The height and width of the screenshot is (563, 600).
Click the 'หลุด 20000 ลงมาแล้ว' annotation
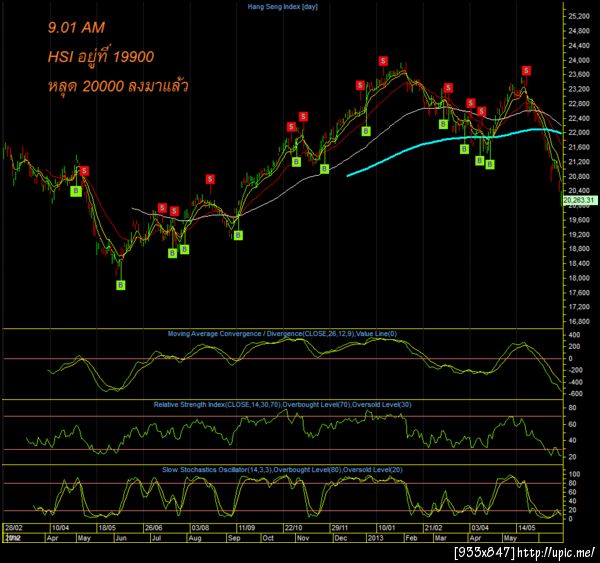click(118, 85)
